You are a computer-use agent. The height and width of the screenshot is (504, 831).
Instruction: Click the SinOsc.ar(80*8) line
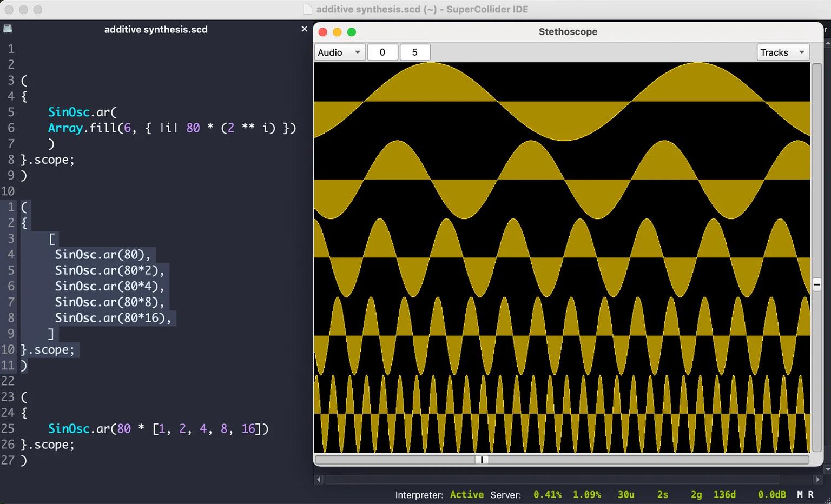[109, 302]
